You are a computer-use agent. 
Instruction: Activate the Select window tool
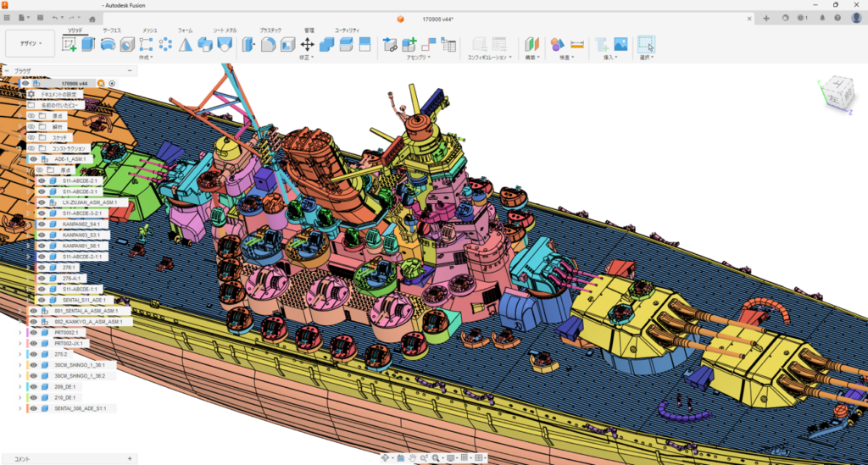[x=646, y=44]
